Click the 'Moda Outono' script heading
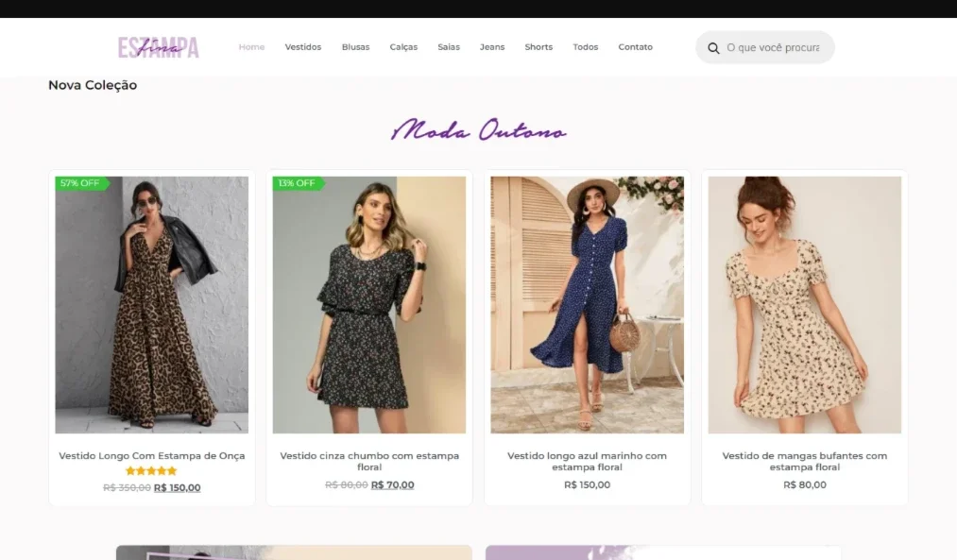This screenshot has height=560, width=957. point(478,130)
